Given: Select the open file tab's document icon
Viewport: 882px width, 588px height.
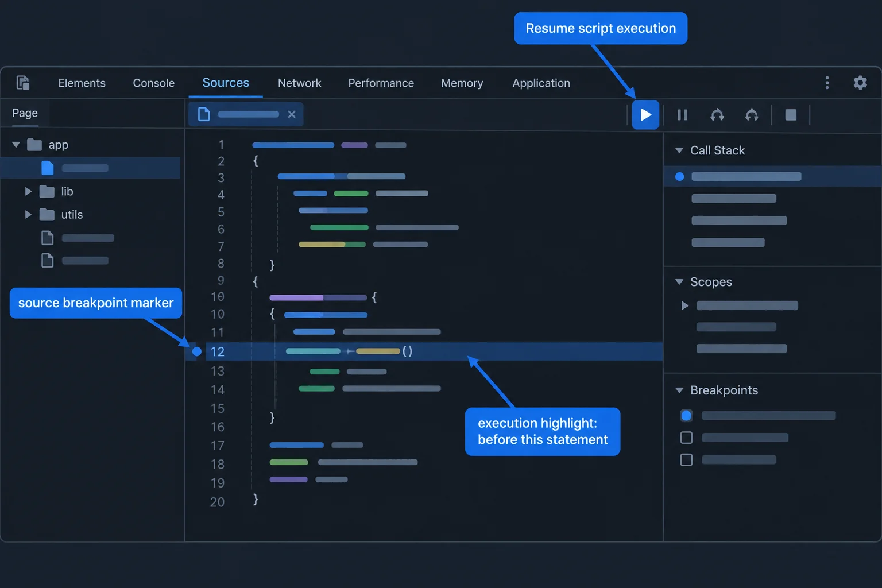Looking at the screenshot, I should [x=204, y=114].
